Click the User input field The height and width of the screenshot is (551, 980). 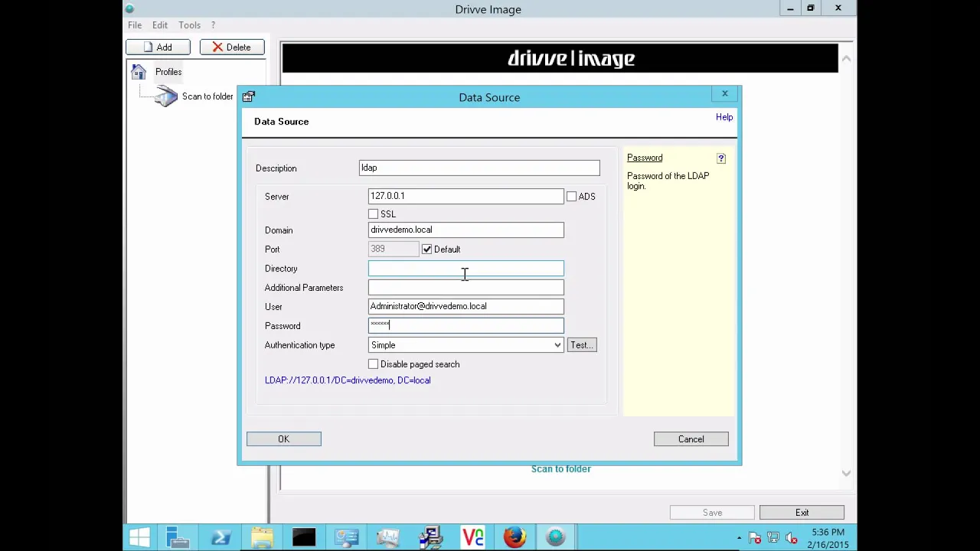(x=465, y=307)
